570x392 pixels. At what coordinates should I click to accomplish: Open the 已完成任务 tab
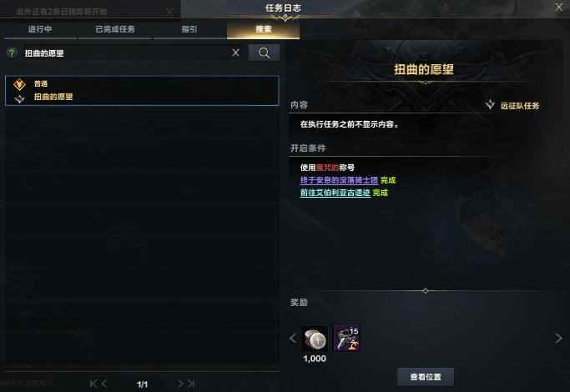coord(115,29)
